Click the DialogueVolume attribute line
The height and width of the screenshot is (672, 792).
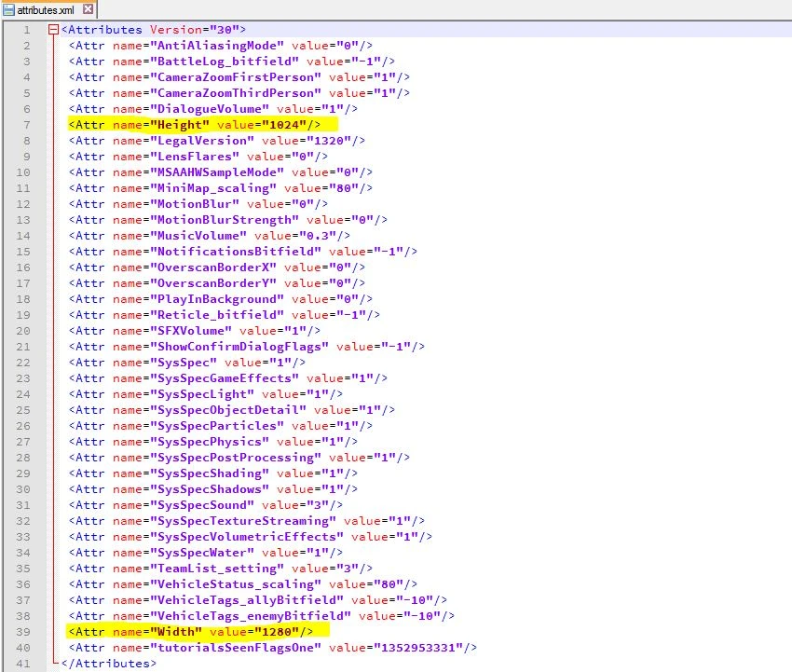[213, 109]
